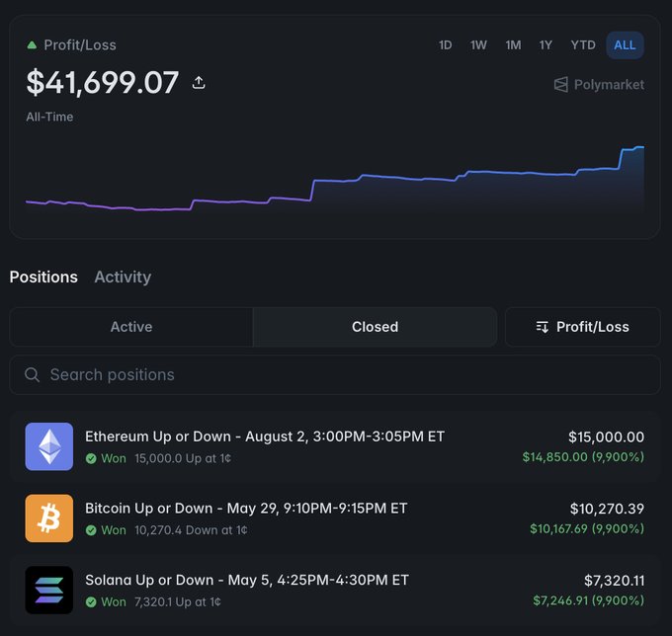This screenshot has height=636, width=672.
Task: Click green Won checkmark on Ethereum row
Action: (x=91, y=458)
